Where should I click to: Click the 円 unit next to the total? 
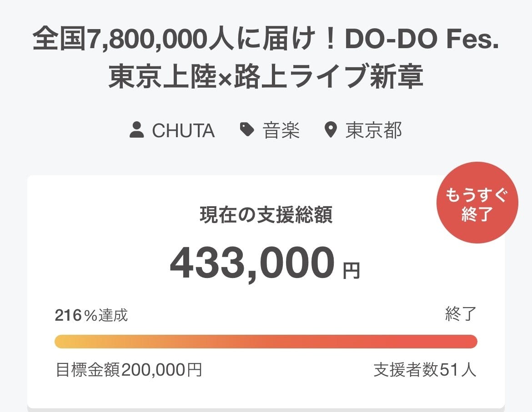pos(351,271)
